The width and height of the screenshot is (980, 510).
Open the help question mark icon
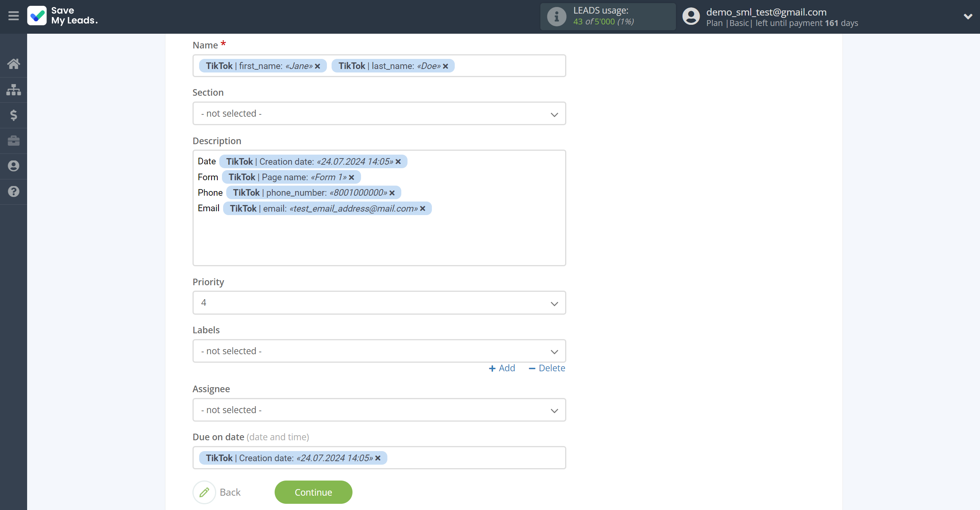click(14, 191)
